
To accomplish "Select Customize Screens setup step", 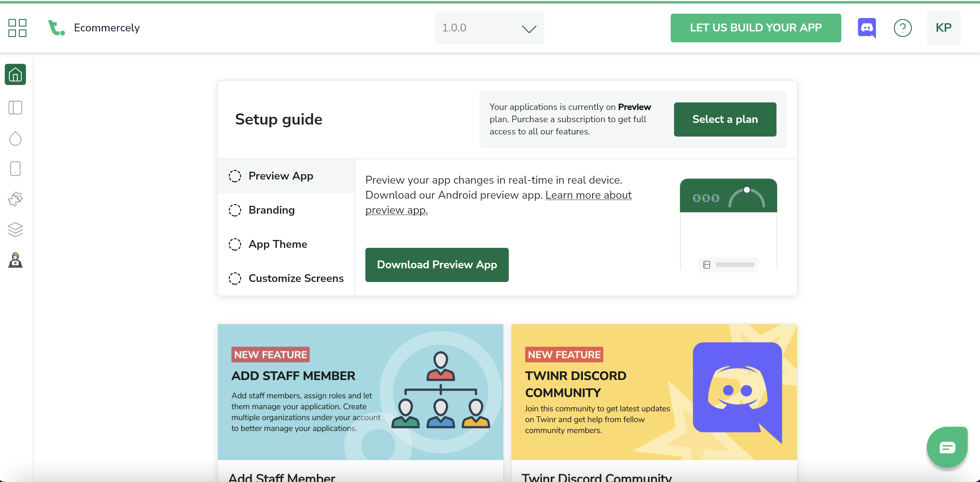I will click(x=296, y=279).
